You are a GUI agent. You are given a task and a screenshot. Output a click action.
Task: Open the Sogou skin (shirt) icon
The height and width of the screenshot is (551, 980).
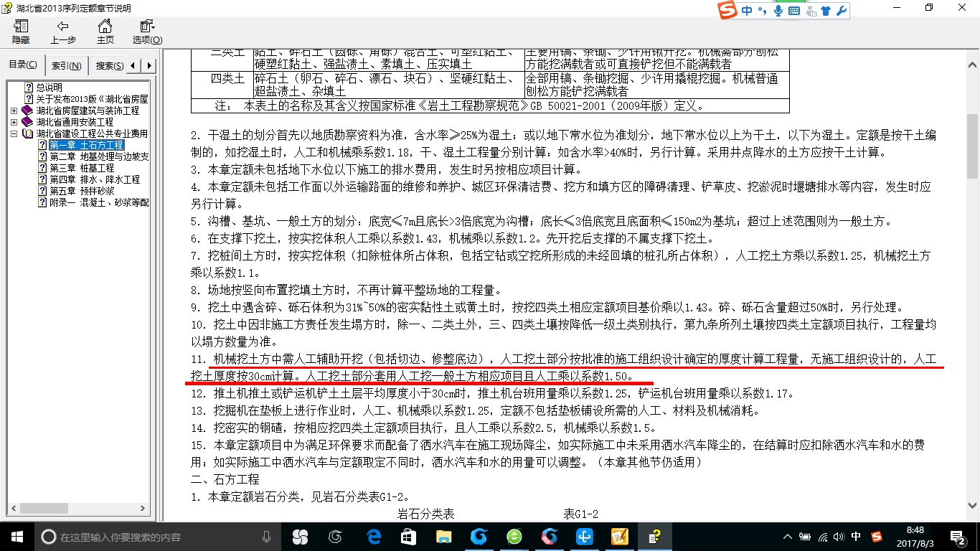(826, 11)
